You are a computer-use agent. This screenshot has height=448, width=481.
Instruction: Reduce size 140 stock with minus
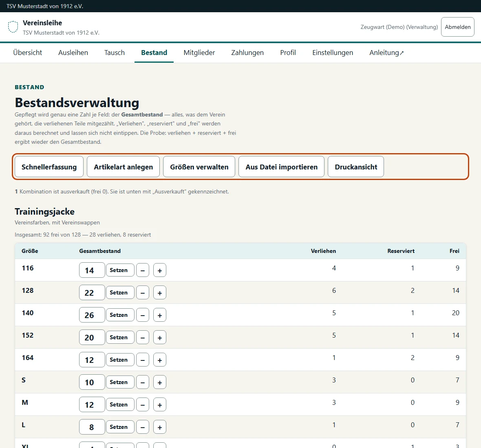coord(143,315)
